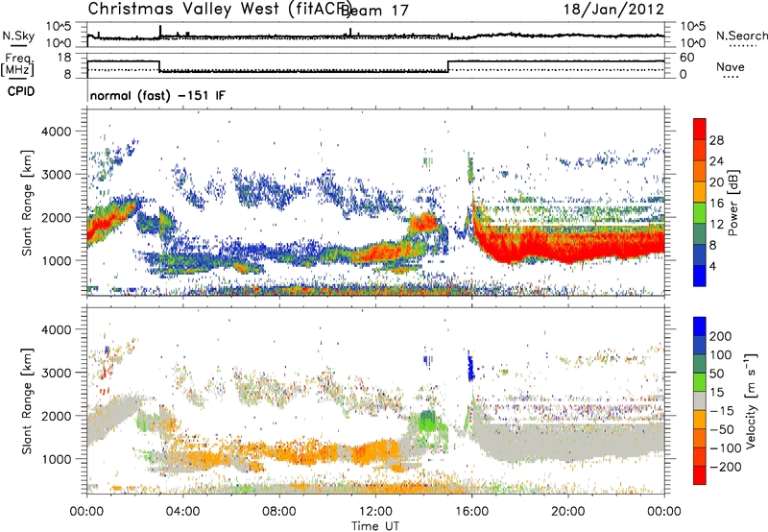This screenshot has height=532, width=768.
Task: Click the '60' tick of Nave axis
Action: tap(687, 58)
